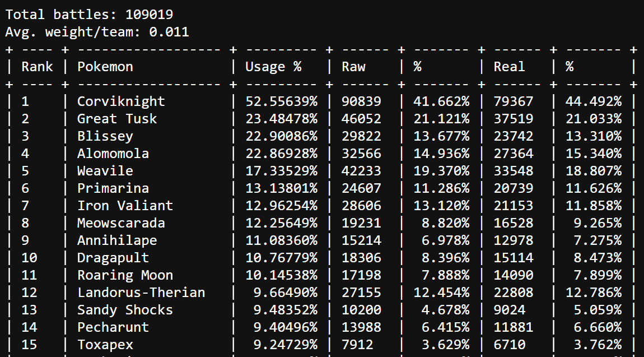Select the Corviknight name in row 1
644x357 pixels.
(121, 101)
